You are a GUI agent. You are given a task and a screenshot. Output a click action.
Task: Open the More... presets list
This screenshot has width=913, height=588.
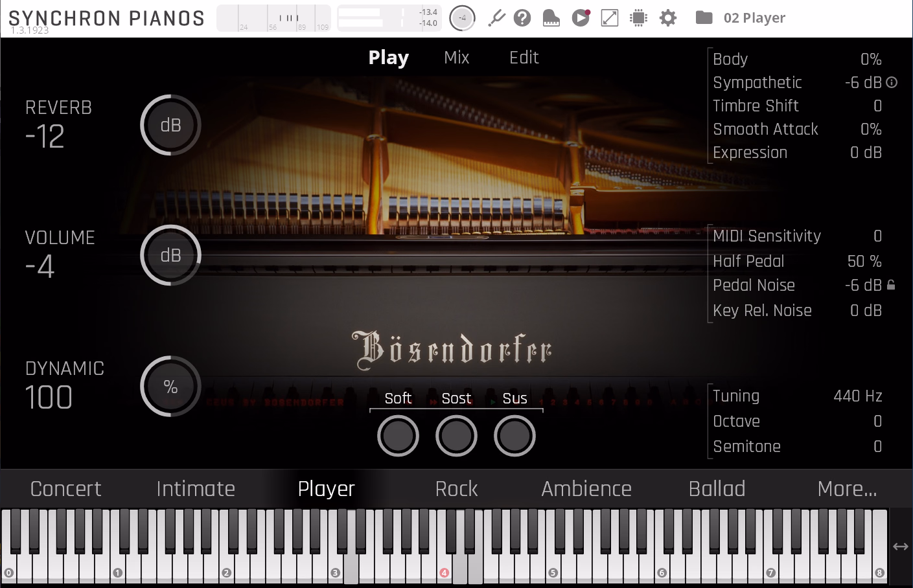click(x=848, y=488)
